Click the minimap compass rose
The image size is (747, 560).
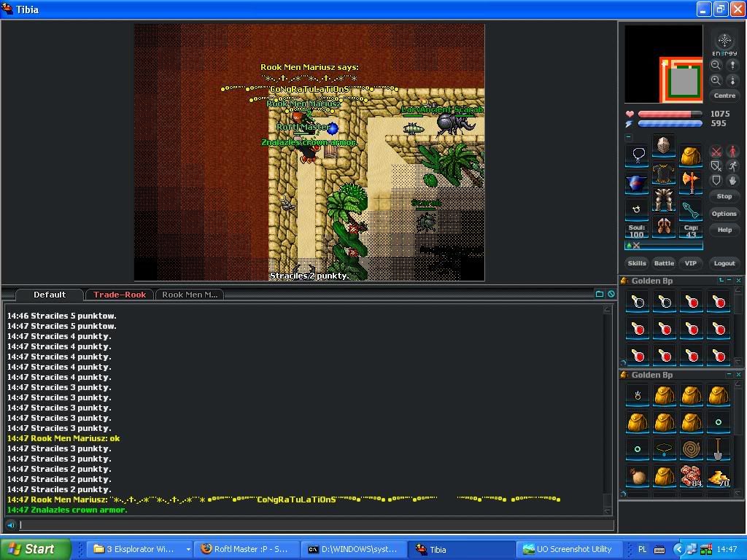[724, 41]
